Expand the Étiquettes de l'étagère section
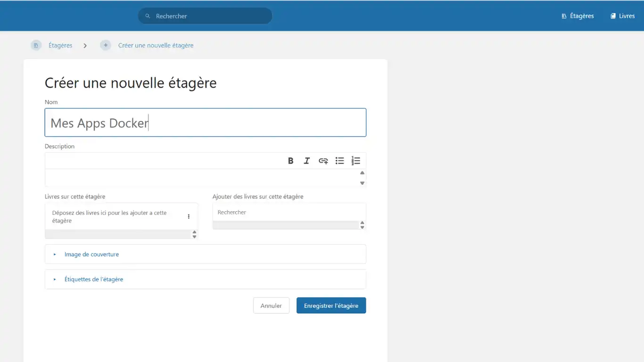Image resolution: width=644 pixels, height=362 pixels. point(94,279)
